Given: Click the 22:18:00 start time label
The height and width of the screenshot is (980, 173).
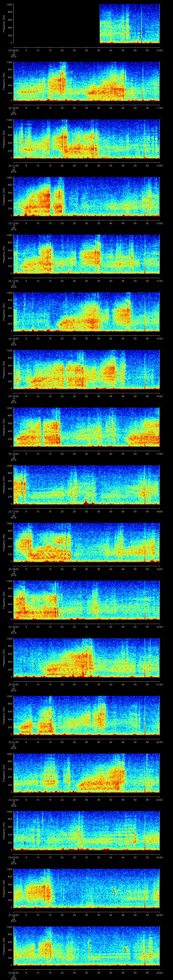Looking at the screenshot, I should (13, 569).
